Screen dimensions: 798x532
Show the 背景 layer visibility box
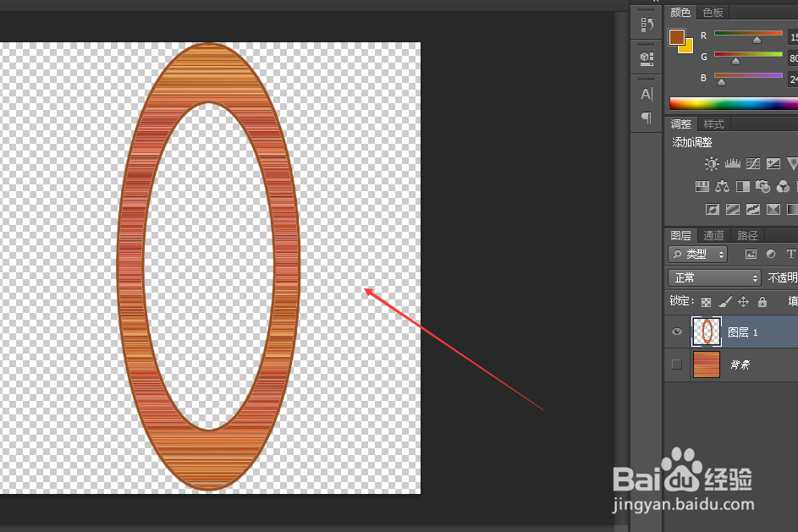pyautogui.click(x=677, y=365)
